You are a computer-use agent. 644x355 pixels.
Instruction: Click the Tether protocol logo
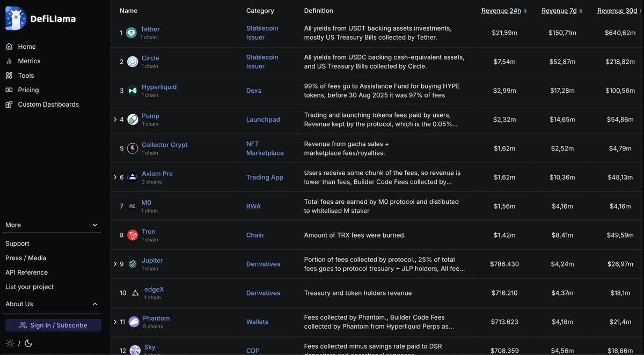(131, 33)
